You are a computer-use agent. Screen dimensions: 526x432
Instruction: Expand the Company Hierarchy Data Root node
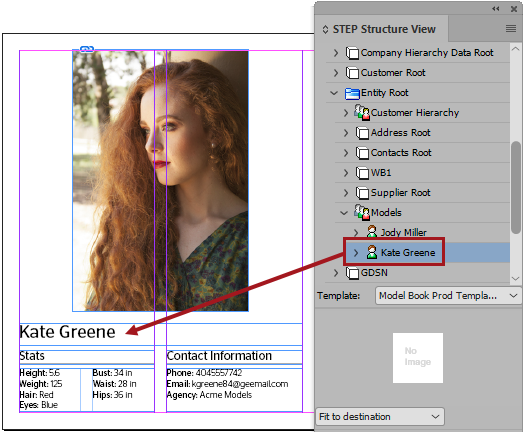click(336, 53)
